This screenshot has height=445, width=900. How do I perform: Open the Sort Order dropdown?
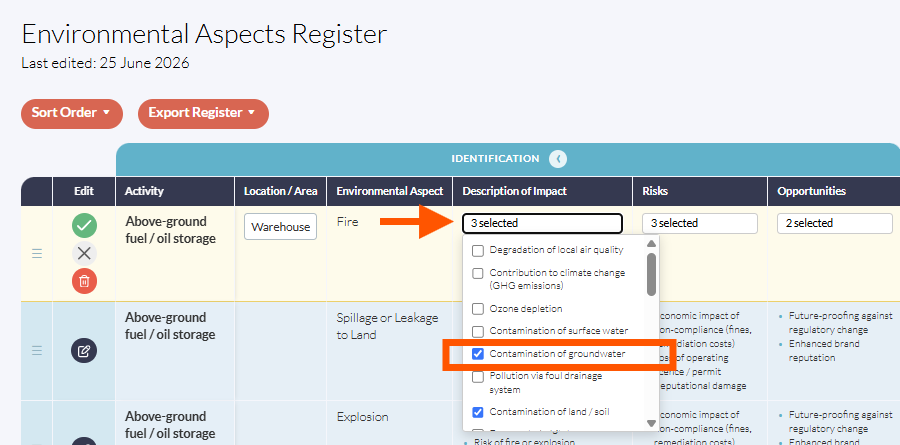[x=72, y=113]
